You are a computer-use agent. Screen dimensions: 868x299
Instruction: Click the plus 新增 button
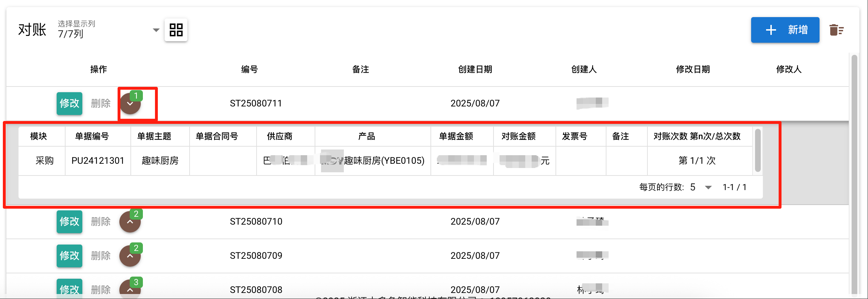(785, 30)
